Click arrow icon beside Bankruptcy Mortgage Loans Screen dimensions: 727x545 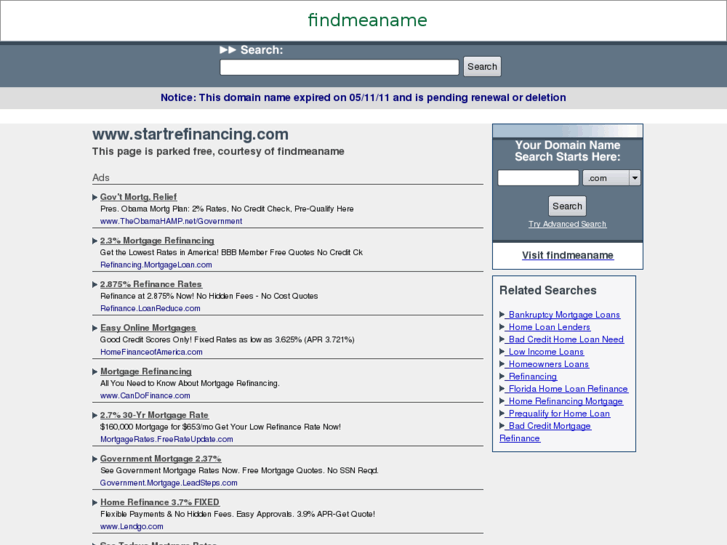[x=502, y=314]
